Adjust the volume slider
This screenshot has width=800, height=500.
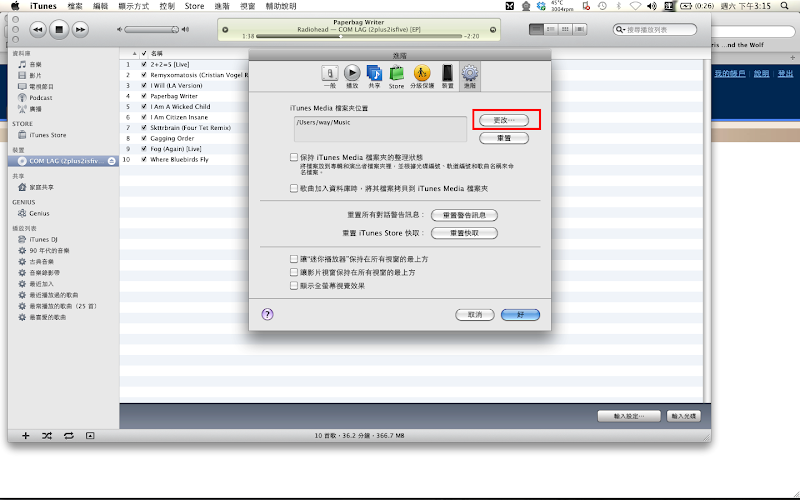[152, 30]
